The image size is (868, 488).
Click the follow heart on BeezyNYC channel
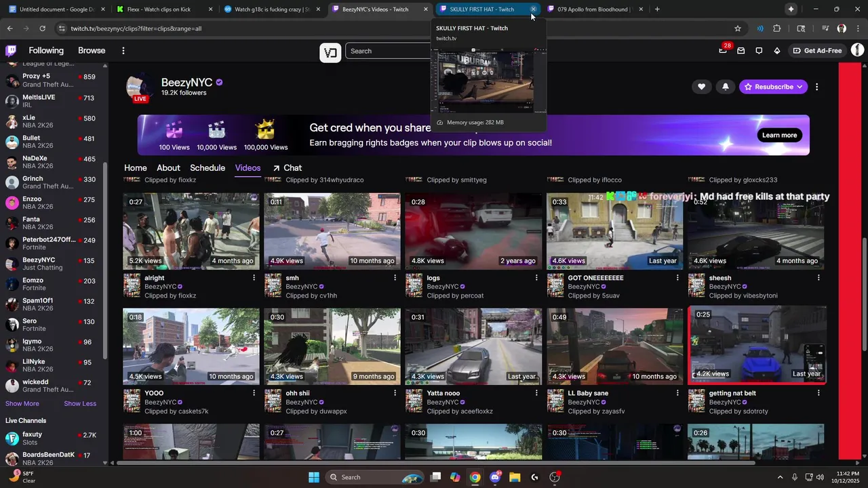(x=701, y=87)
